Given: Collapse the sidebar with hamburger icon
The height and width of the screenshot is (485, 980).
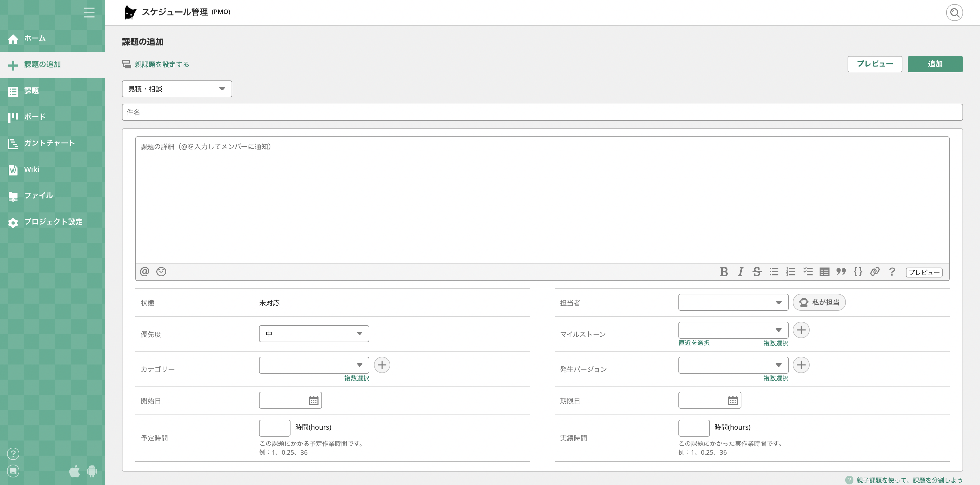Looking at the screenshot, I should click(x=89, y=13).
